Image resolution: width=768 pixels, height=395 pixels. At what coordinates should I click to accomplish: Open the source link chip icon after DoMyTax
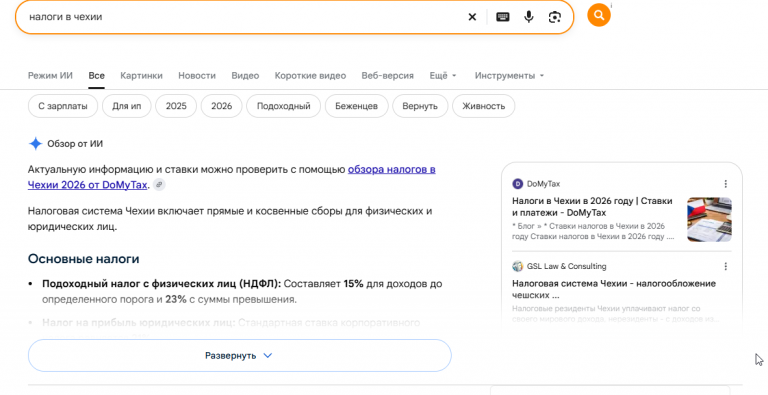159,185
